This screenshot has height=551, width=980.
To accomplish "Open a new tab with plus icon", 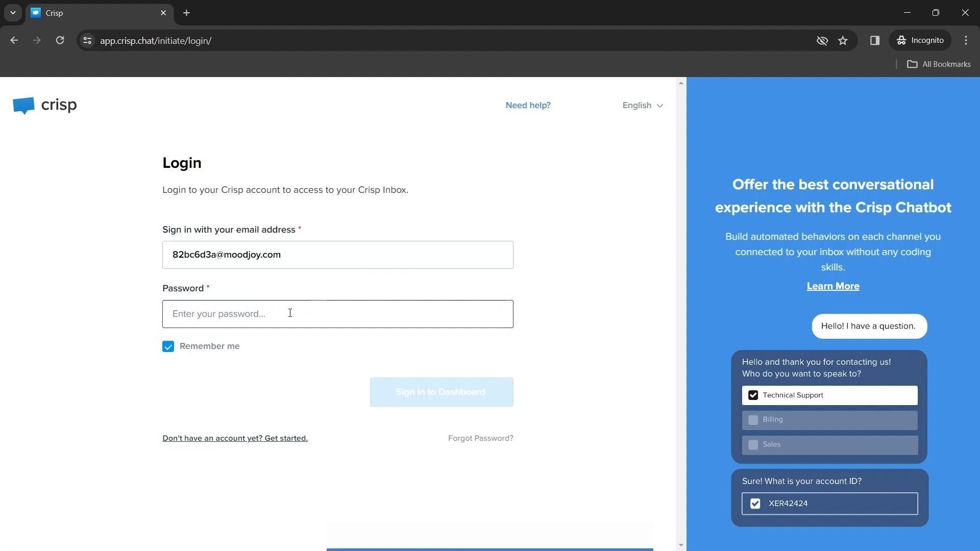I will click(x=186, y=13).
